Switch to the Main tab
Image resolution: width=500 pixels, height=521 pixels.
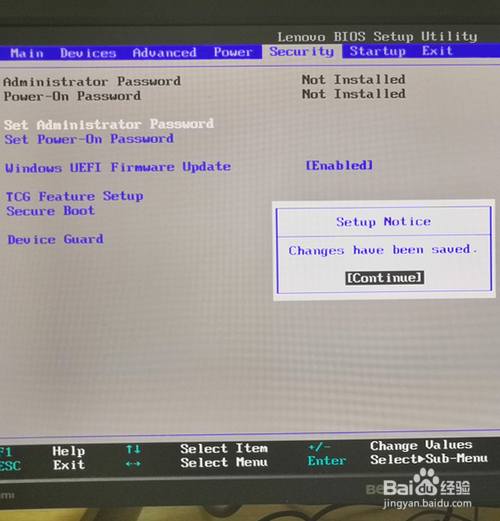tap(27, 53)
